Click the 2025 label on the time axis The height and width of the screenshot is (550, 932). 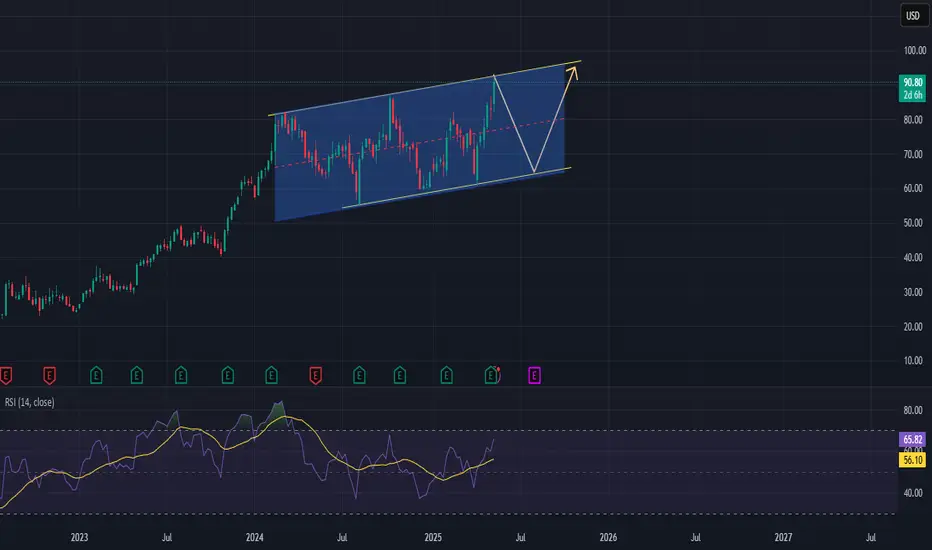point(433,537)
